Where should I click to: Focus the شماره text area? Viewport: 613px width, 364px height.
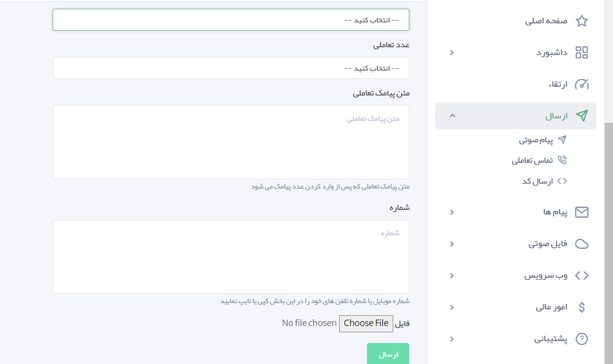231,257
